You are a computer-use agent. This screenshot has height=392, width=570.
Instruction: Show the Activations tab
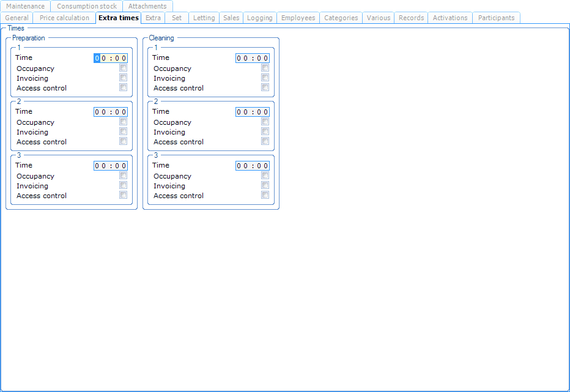click(x=450, y=18)
